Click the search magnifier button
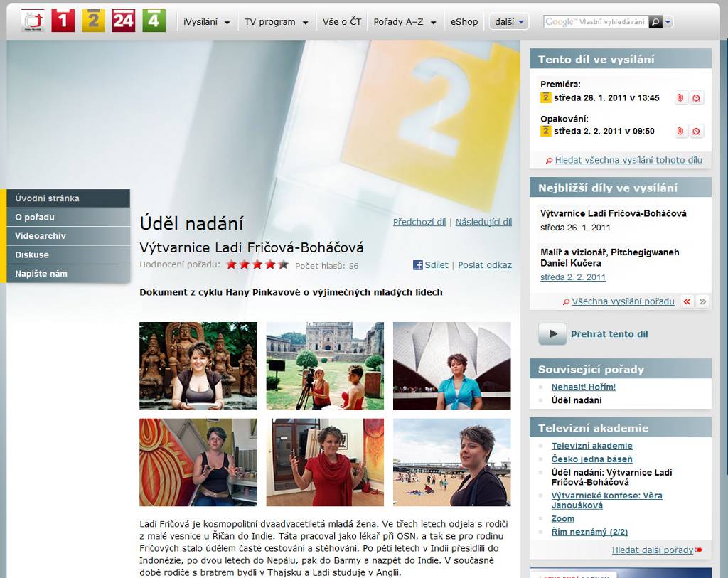This screenshot has width=728, height=578. [x=655, y=22]
